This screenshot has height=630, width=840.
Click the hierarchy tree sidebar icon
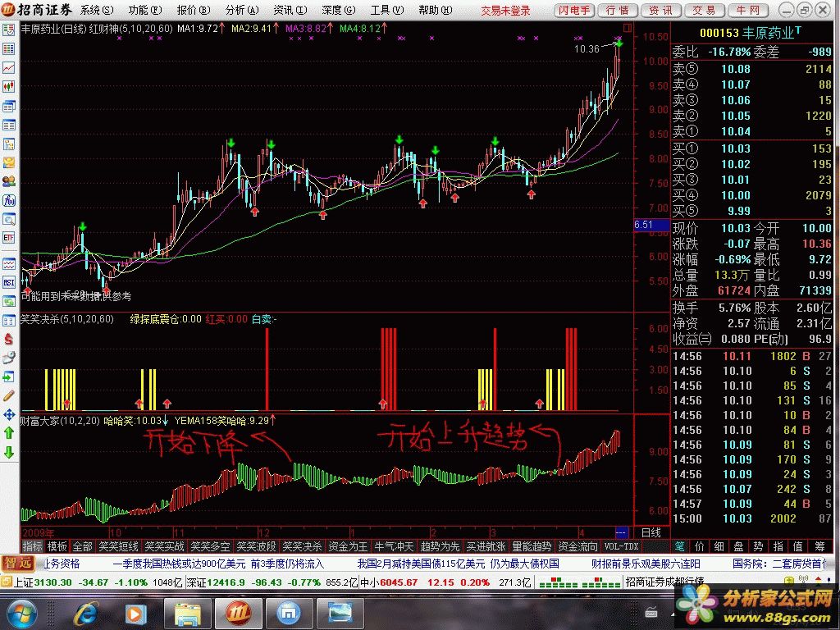click(8, 144)
